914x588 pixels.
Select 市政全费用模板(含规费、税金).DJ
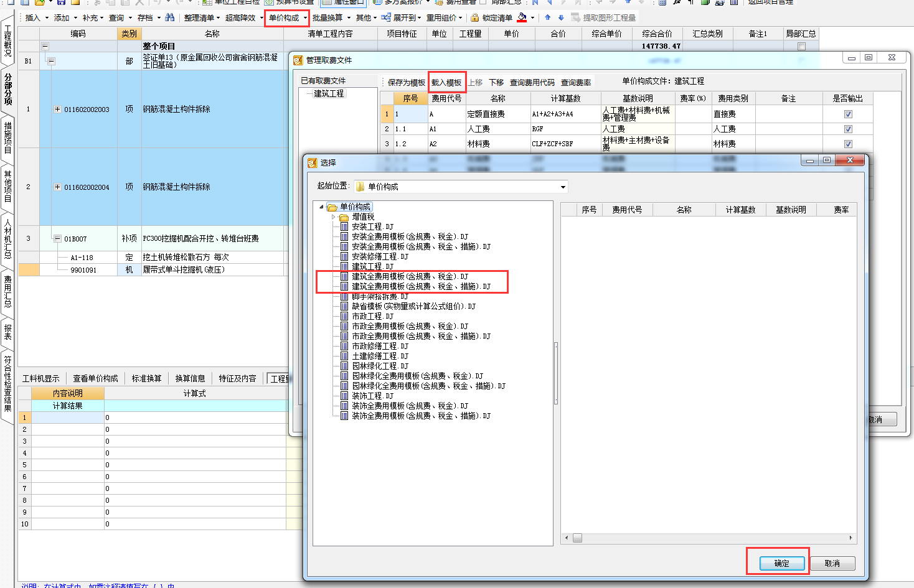click(x=410, y=326)
